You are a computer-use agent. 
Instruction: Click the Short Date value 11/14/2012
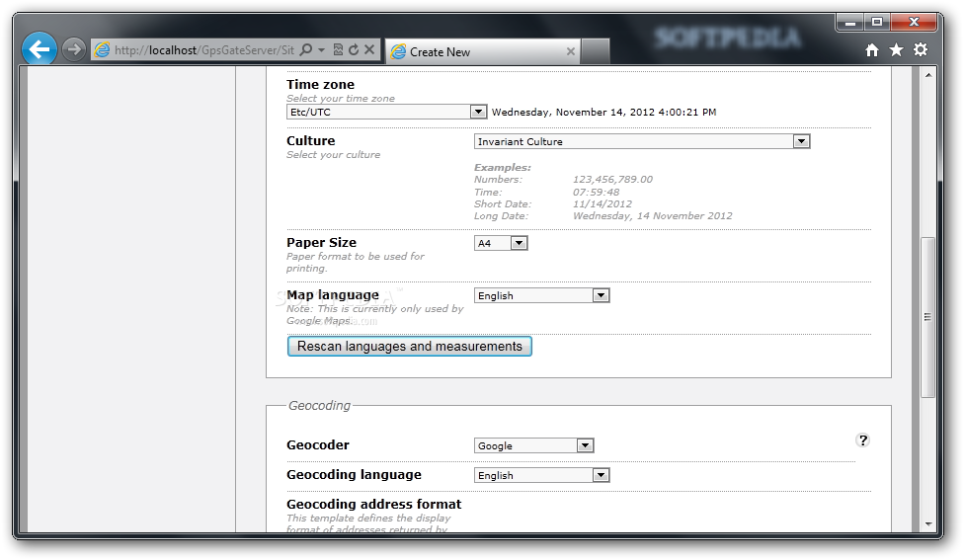[602, 203]
